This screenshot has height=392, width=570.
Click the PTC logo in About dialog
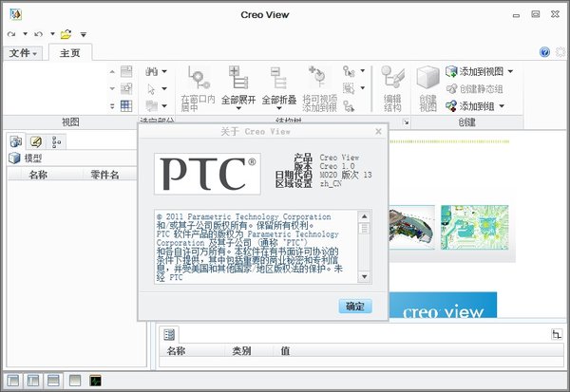click(x=207, y=174)
